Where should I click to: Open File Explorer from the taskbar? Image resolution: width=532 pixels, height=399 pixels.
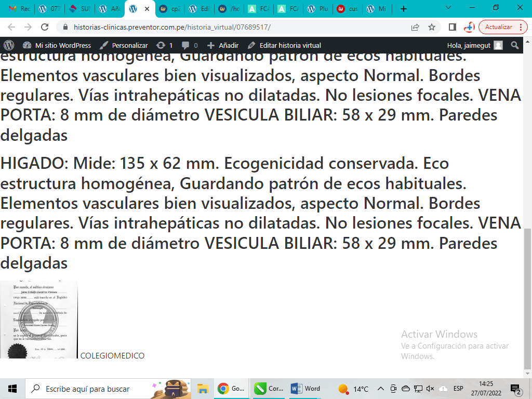203,389
